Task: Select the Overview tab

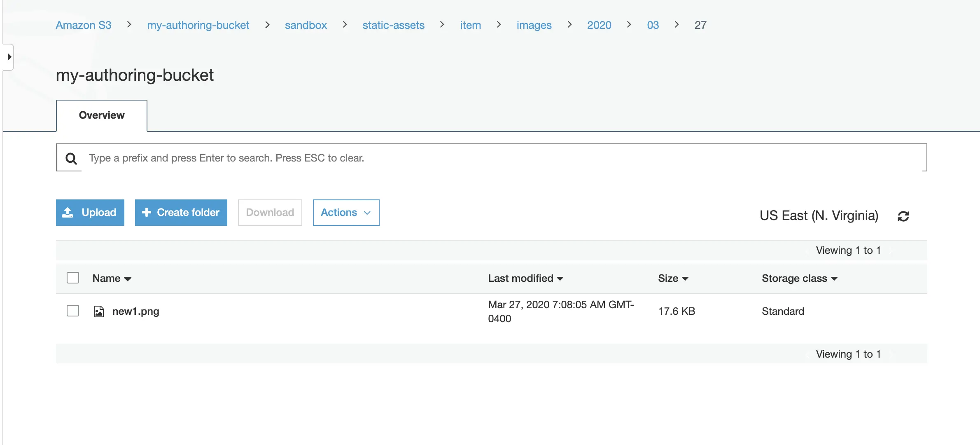Action: pos(101,115)
